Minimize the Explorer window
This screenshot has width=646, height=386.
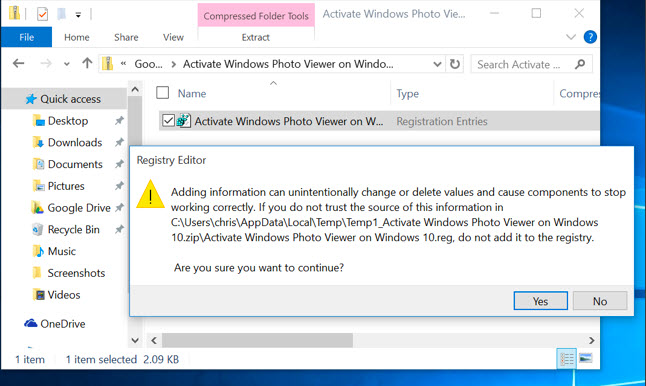[x=495, y=13]
